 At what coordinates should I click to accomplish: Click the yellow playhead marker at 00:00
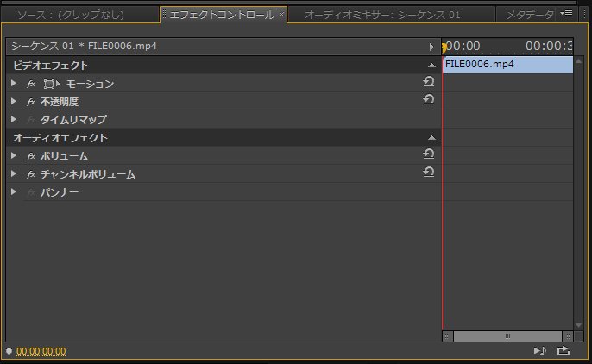(x=444, y=47)
